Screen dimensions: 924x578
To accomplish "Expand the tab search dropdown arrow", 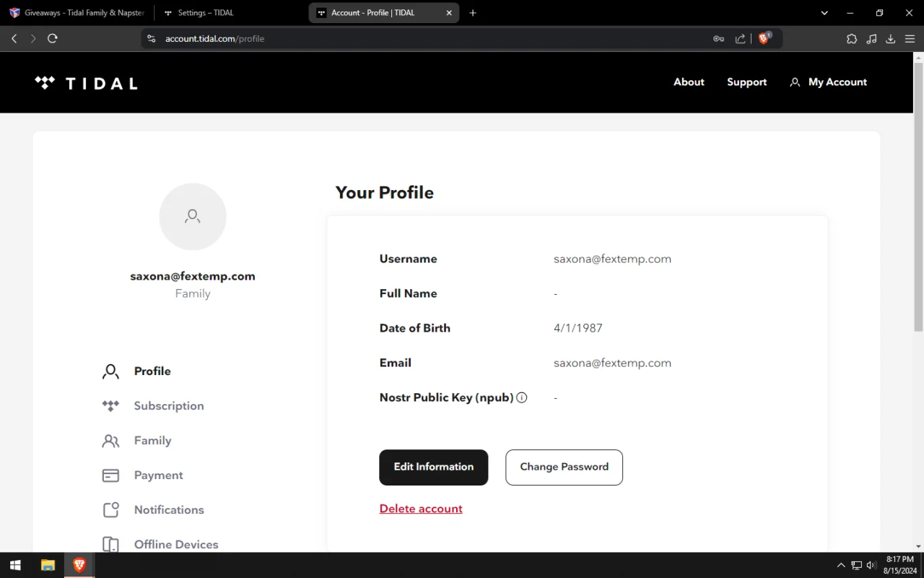I will tap(824, 13).
